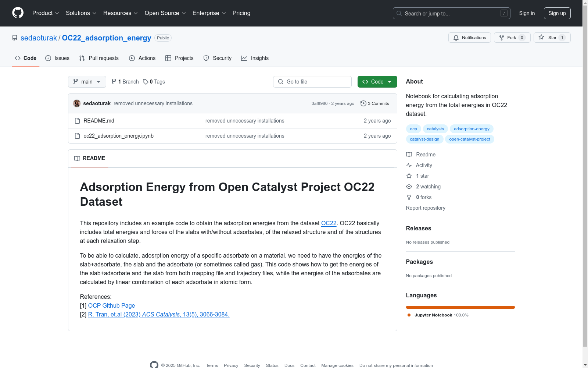Click the catalyst-design topic tag
The height and width of the screenshot is (368, 588).
click(x=424, y=139)
